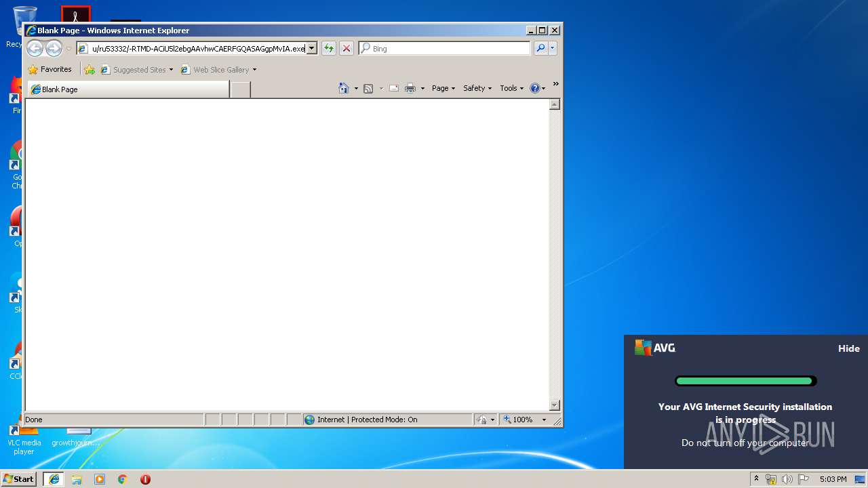Click the Read Mail envelope icon
Viewport: 868px width, 488px height.
pyautogui.click(x=394, y=88)
